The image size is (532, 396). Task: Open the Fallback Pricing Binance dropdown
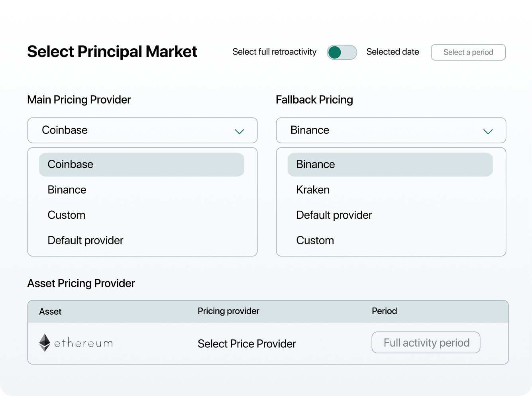click(391, 130)
